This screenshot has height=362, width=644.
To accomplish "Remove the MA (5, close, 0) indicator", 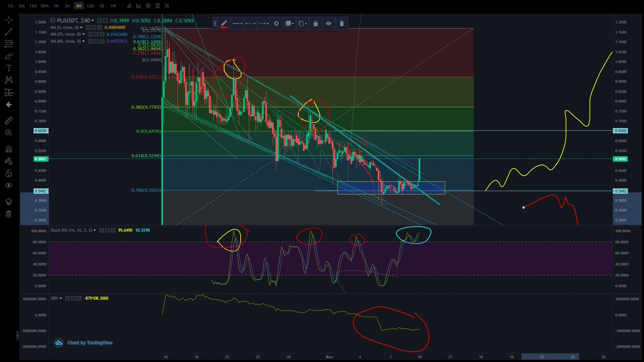I will click(x=100, y=27).
